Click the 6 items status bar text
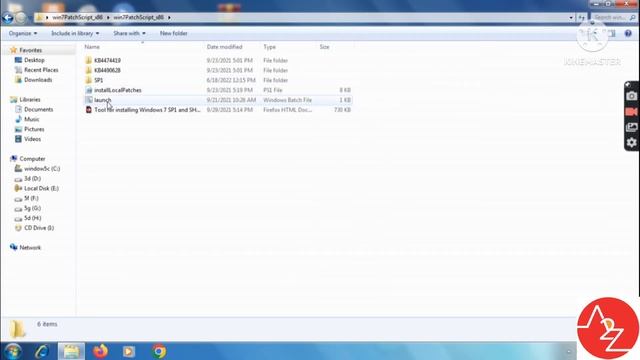640x360 pixels. pyautogui.click(x=47, y=324)
